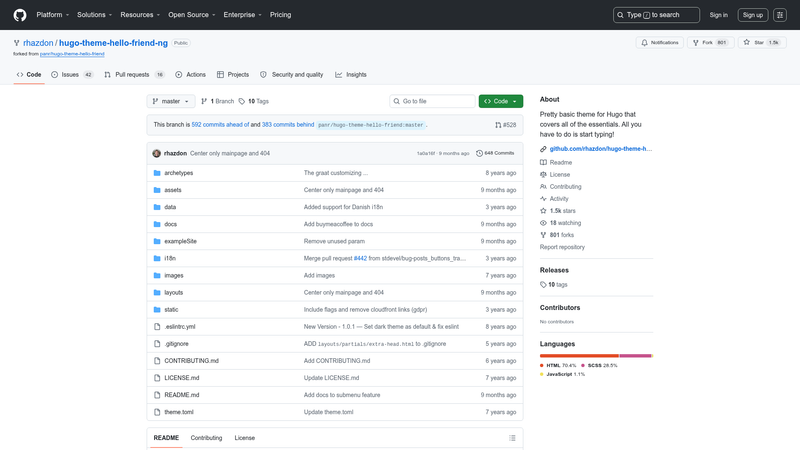Open appearance settings icon in header
Viewport: 800px width, 450px height.
coord(780,15)
